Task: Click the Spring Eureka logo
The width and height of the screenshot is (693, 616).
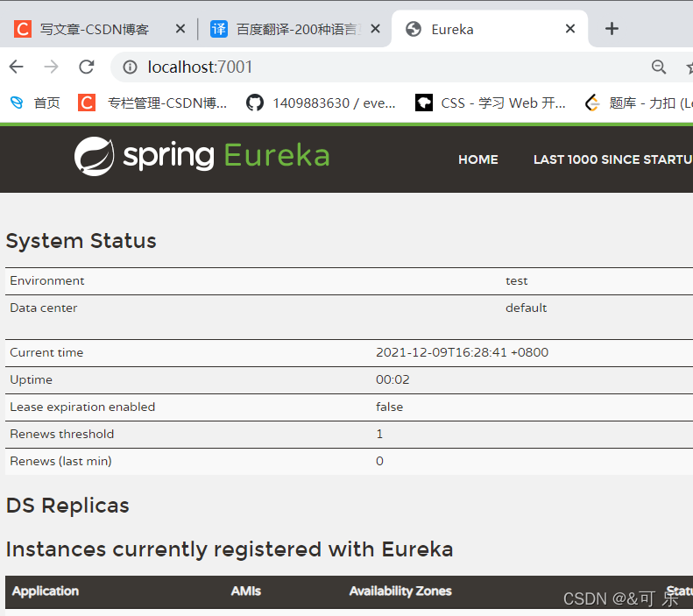Action: (x=202, y=156)
